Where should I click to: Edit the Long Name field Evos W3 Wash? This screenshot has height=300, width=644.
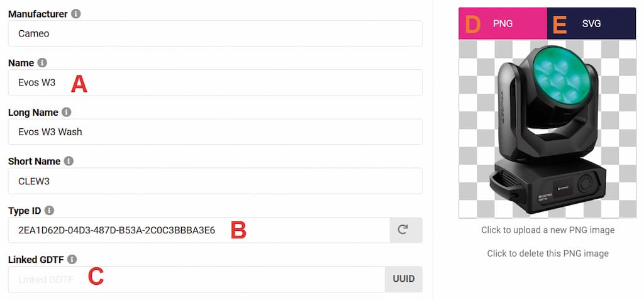[x=214, y=132]
